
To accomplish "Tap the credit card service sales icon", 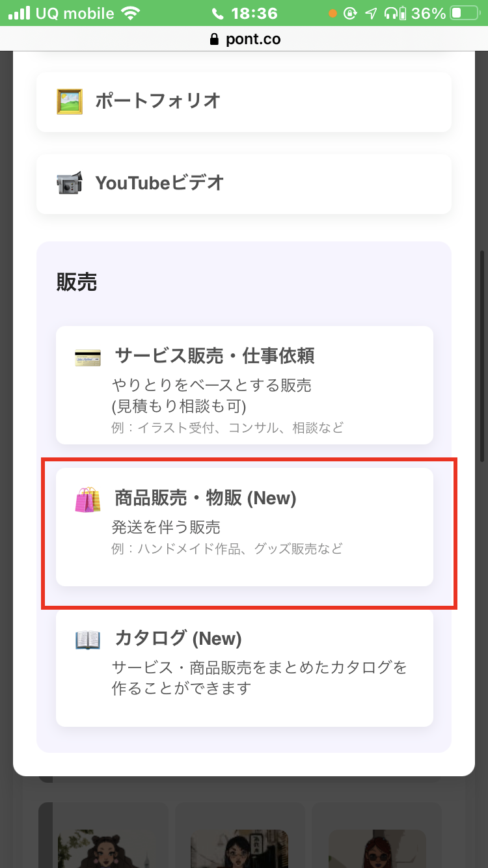I will click(87, 357).
